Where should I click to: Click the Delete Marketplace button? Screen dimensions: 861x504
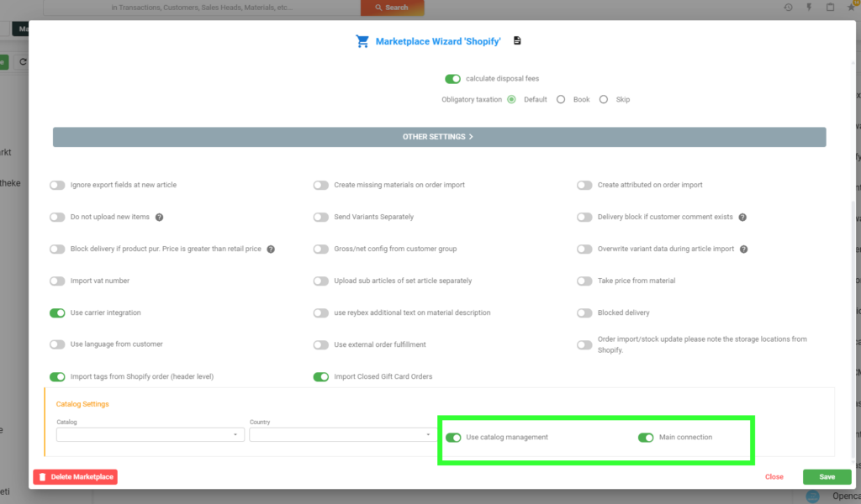pyautogui.click(x=75, y=476)
